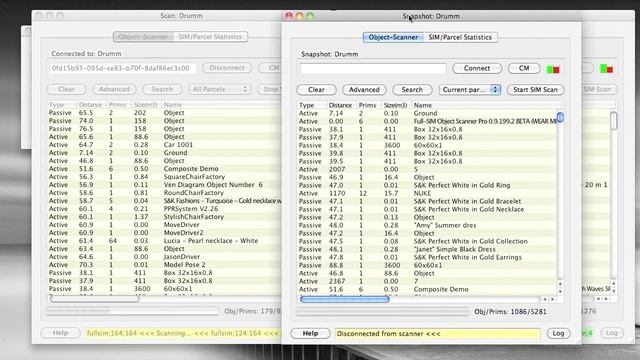The image size is (640, 360).
Task: Select 'Composite Demo' row in Snapshot window
Action: [x=427, y=289]
